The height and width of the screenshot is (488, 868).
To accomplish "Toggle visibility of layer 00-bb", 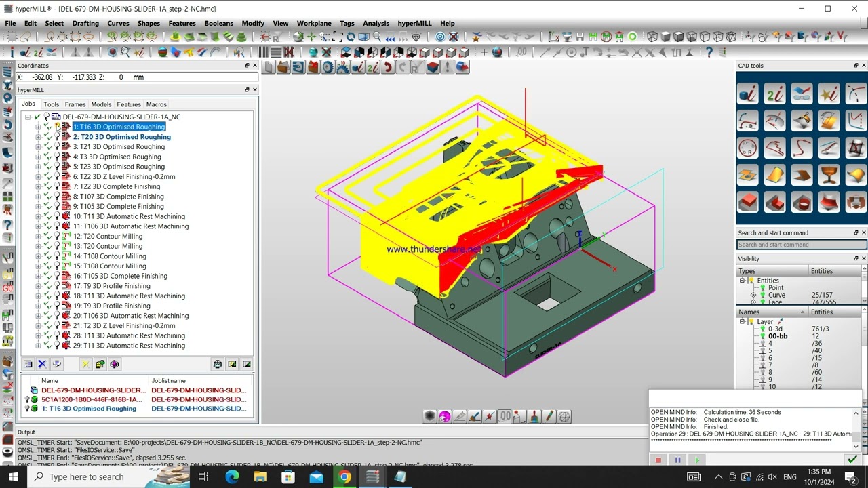I will click(762, 336).
